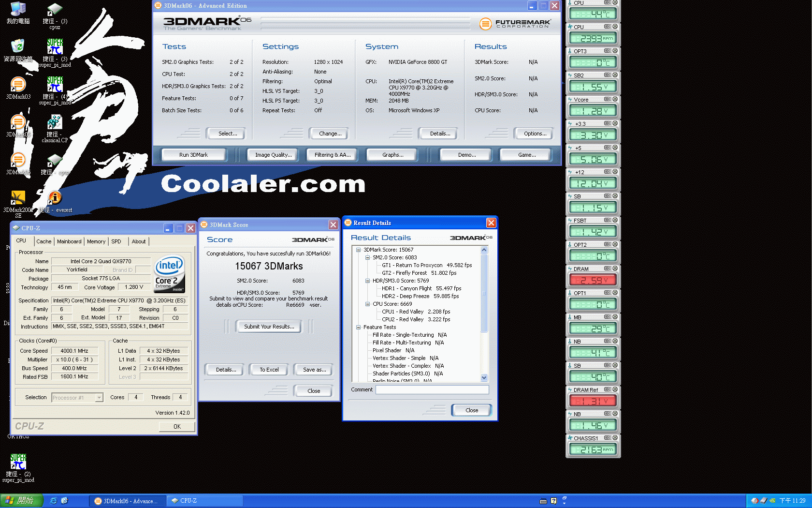Click To Excel button in Score window
This screenshot has height=508, width=812.
[x=269, y=370]
